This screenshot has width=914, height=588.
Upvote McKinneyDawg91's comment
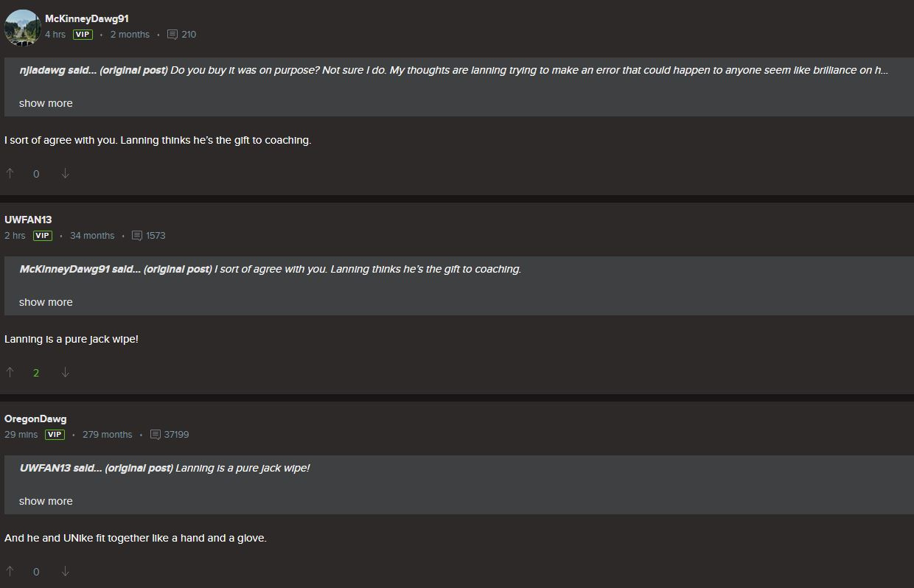[10, 173]
